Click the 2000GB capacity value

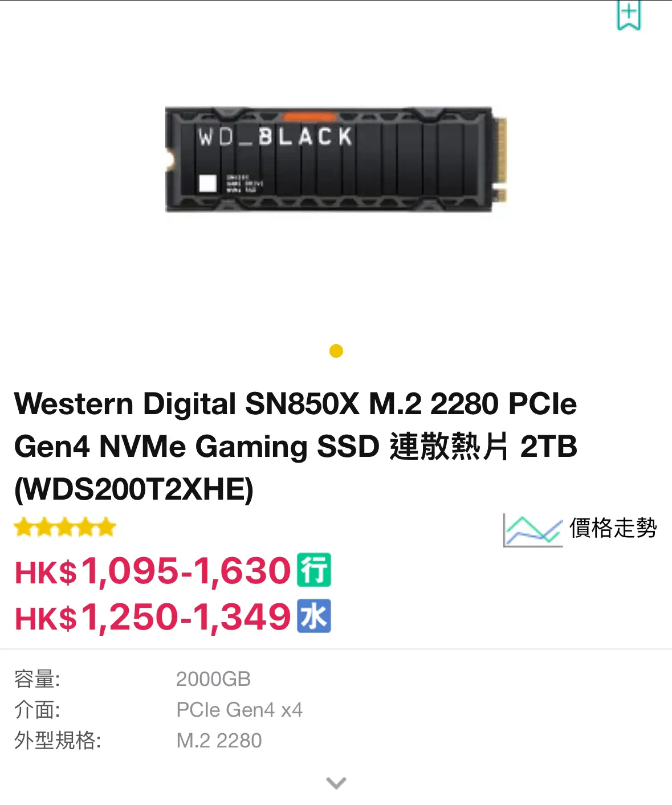[213, 679]
